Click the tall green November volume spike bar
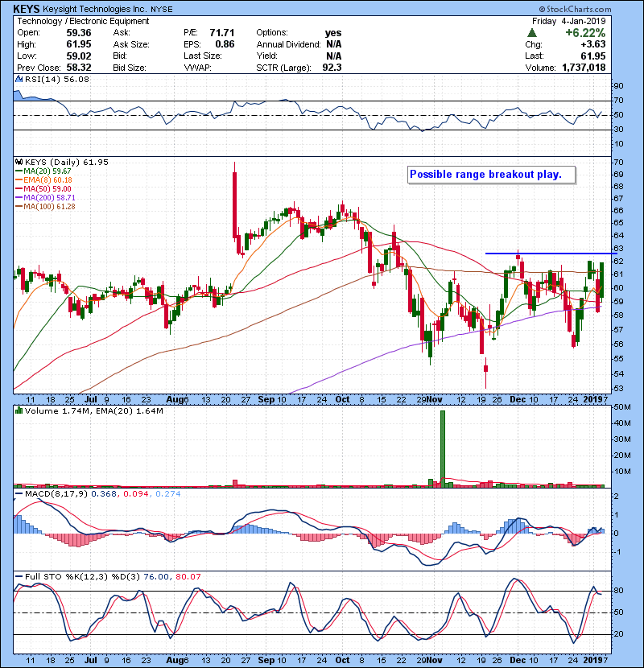This screenshot has width=644, height=668. click(443, 448)
